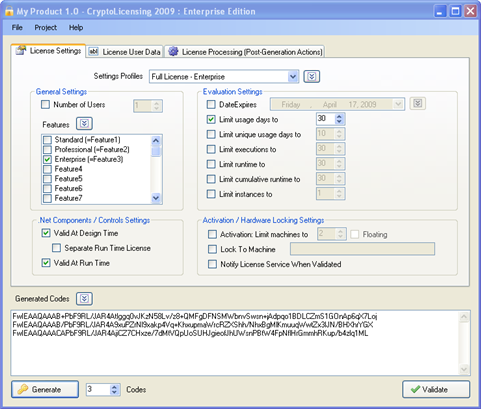Viewport: 481px width, 409px height.
Task: Click the stepper arrows of the Codes count
Action: coord(114,389)
